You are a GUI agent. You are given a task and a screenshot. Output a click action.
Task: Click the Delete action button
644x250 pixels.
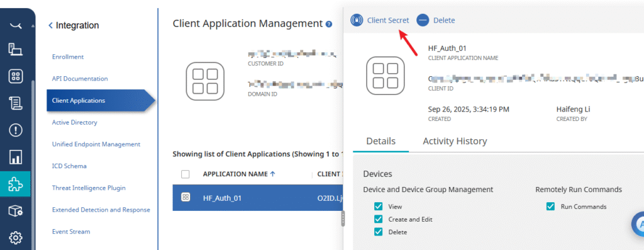[435, 20]
